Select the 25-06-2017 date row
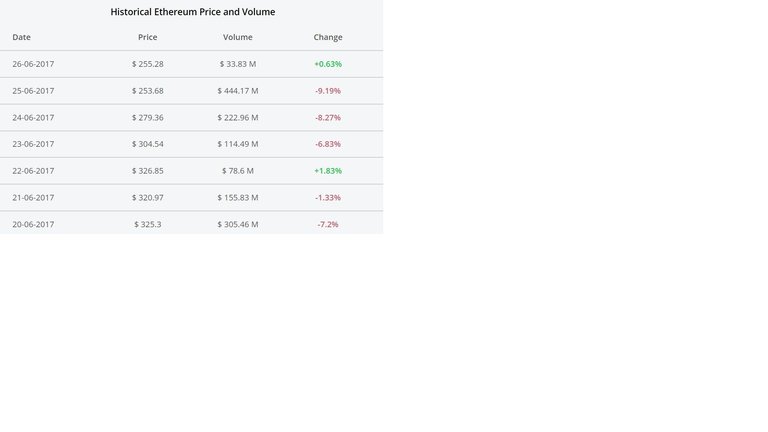The image size is (768, 432). tap(192, 91)
